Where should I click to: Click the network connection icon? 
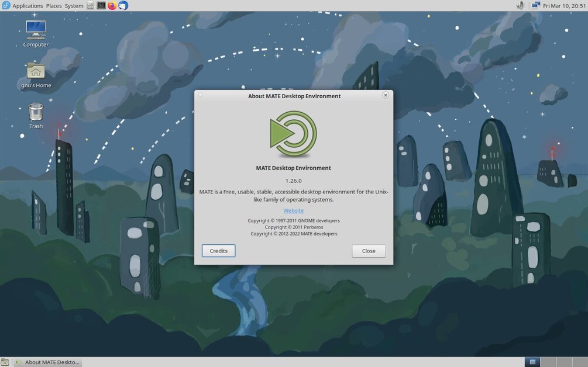[535, 5]
